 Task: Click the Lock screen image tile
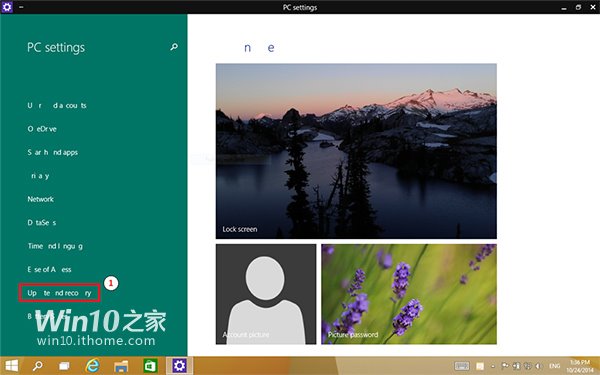pyautogui.click(x=356, y=151)
